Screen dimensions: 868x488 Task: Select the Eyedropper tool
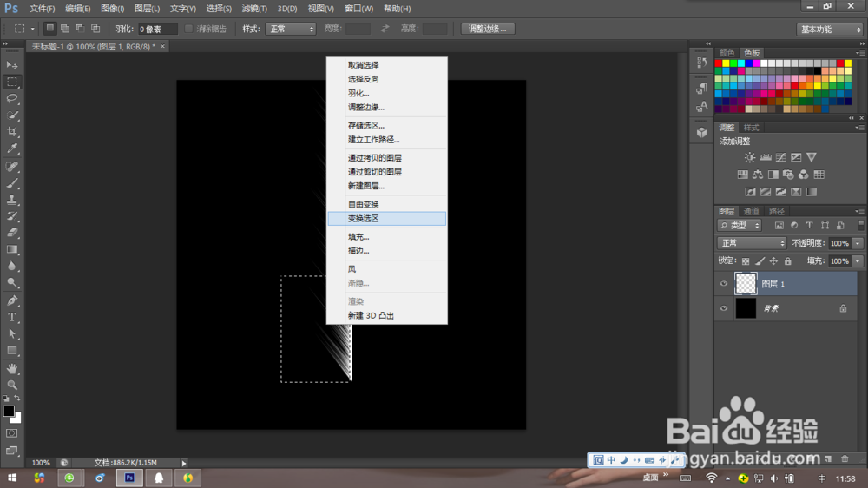[x=11, y=148]
